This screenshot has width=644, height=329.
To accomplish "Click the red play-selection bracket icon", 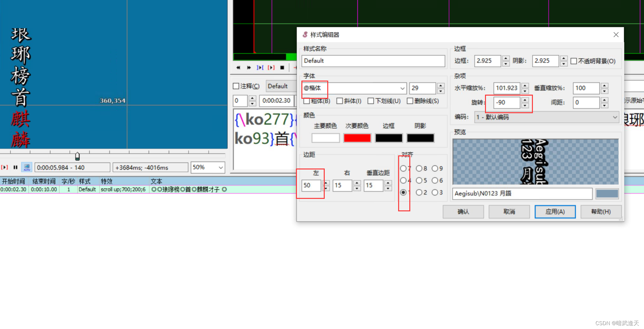I will point(271,67).
